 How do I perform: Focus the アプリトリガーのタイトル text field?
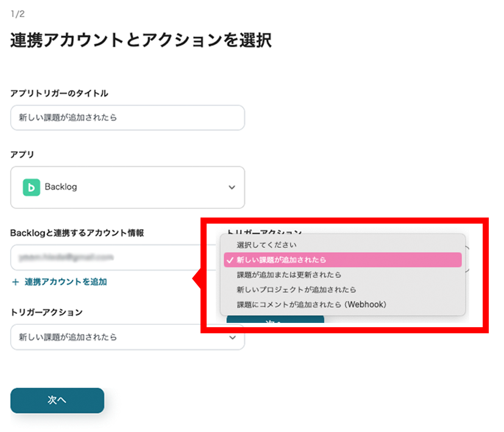[127, 118]
